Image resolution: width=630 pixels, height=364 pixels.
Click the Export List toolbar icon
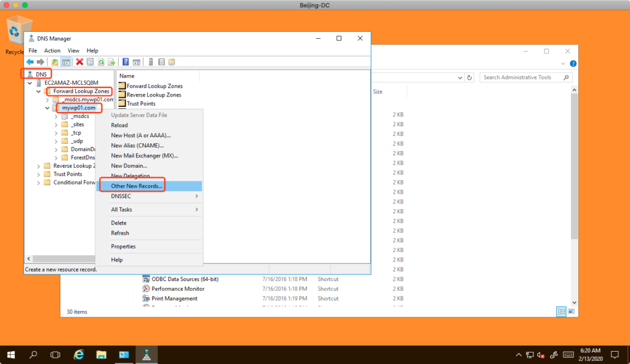tap(112, 62)
